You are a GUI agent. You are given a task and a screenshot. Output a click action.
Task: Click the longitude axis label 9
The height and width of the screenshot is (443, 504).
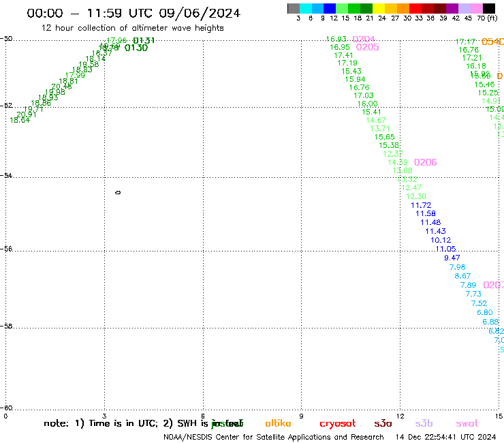(x=301, y=416)
